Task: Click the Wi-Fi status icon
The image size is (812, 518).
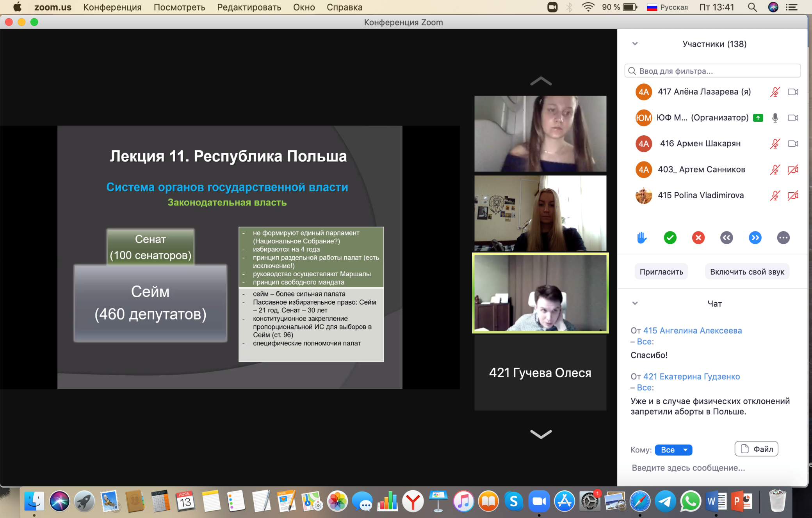Action: coord(588,7)
